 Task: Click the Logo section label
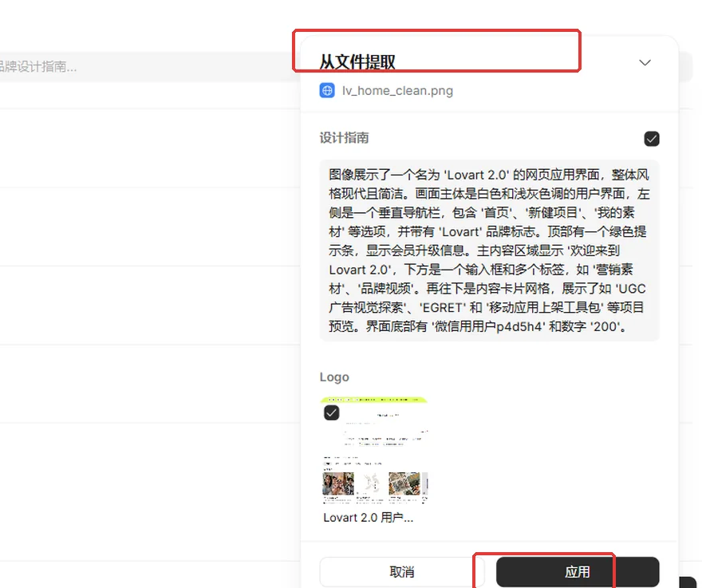point(334,377)
